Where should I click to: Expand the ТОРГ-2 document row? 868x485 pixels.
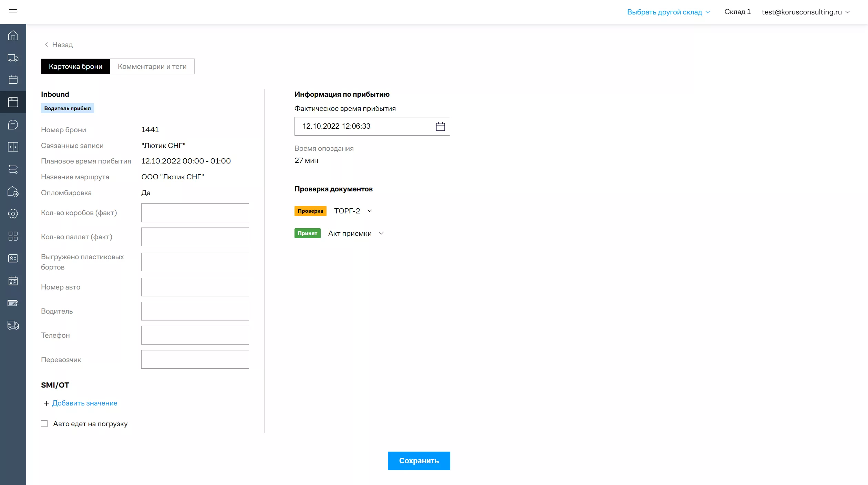(370, 211)
